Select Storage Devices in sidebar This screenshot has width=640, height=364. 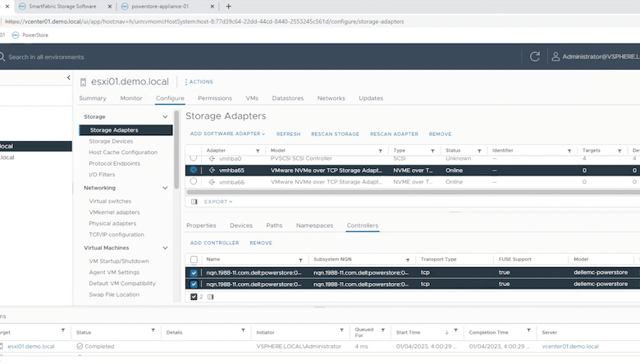[111, 141]
